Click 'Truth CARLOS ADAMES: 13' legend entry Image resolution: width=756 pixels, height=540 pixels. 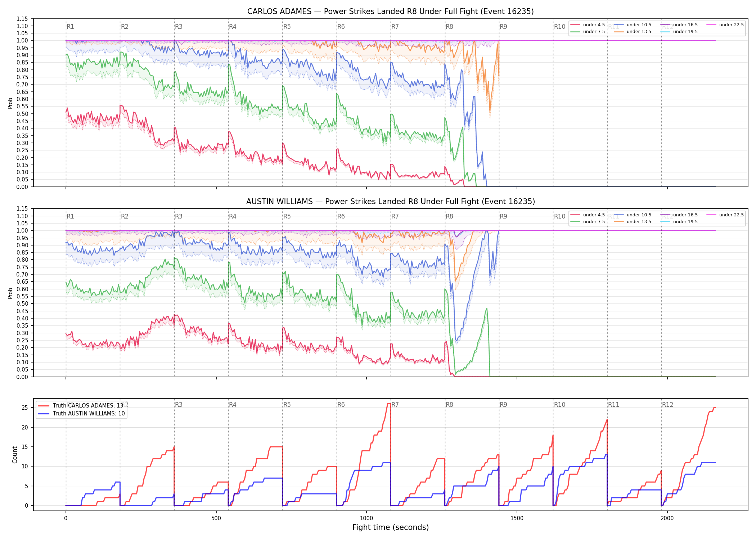[88, 406]
